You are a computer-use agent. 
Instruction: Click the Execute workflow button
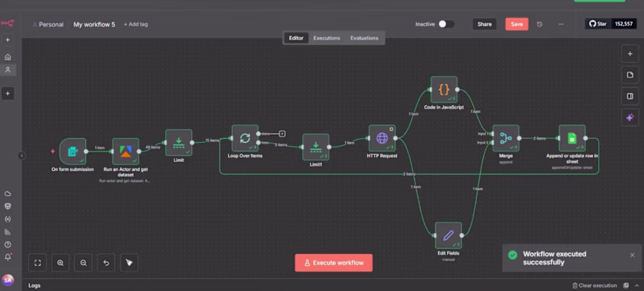pyautogui.click(x=333, y=263)
